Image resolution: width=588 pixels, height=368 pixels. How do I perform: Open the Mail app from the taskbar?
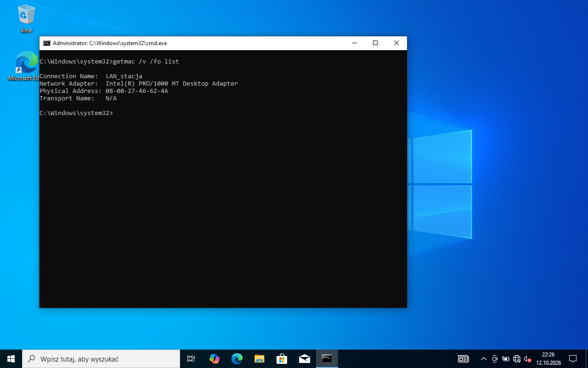click(304, 359)
